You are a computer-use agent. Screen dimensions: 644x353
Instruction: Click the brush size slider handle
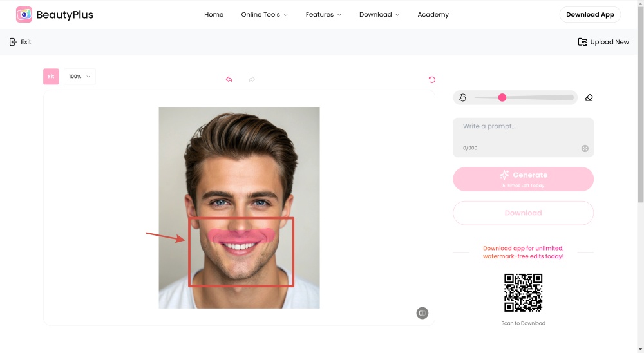click(502, 97)
